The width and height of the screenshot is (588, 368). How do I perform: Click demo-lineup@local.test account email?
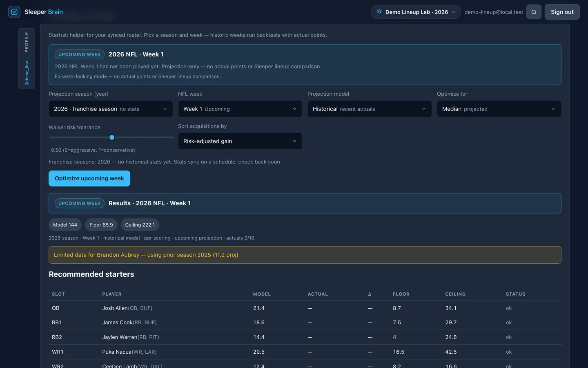point(494,12)
